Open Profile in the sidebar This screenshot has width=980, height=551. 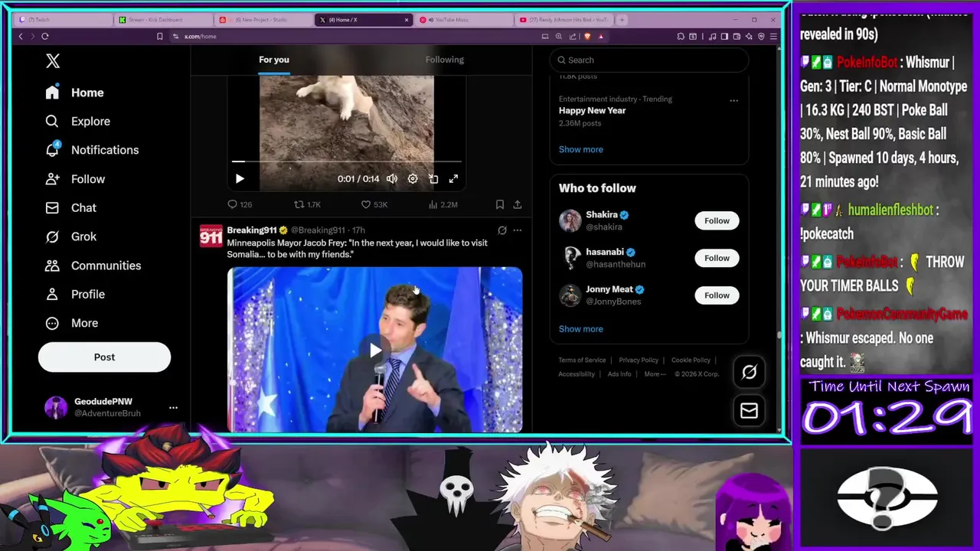click(75, 294)
